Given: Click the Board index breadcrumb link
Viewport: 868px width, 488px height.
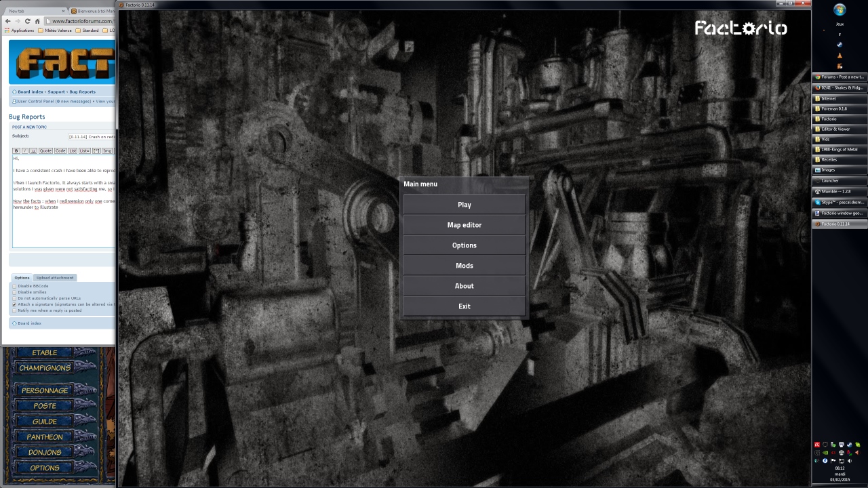Looking at the screenshot, I should click(x=31, y=91).
